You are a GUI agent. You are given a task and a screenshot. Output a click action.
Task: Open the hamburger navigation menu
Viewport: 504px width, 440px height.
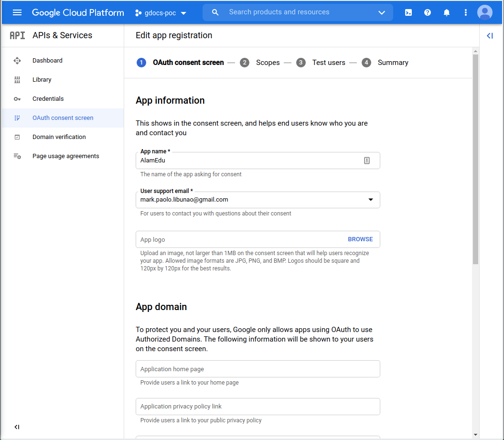(17, 12)
